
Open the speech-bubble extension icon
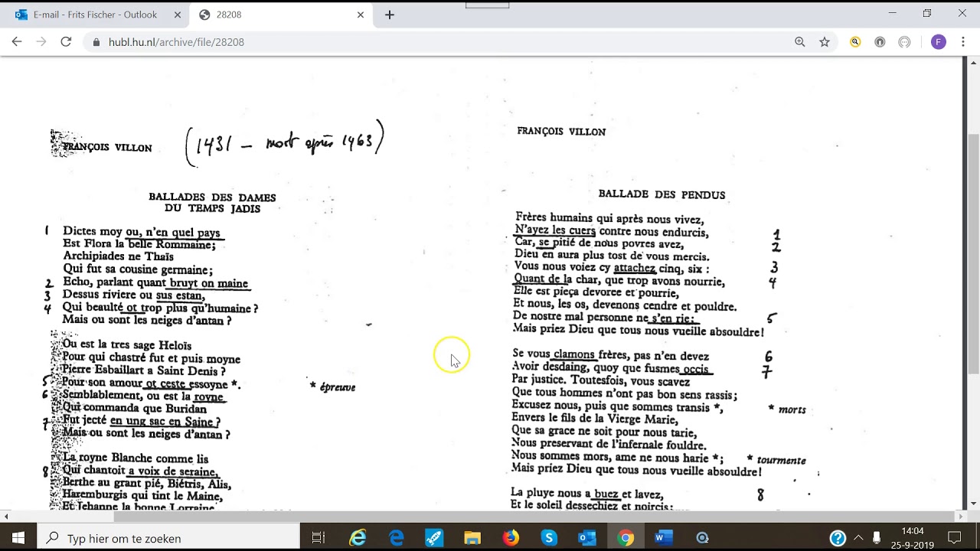pyautogui.click(x=904, y=42)
